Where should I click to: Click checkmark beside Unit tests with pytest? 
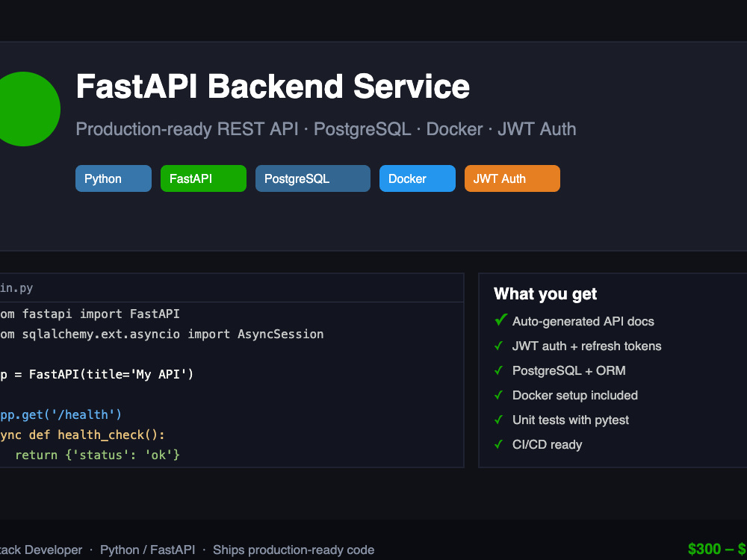[499, 420]
